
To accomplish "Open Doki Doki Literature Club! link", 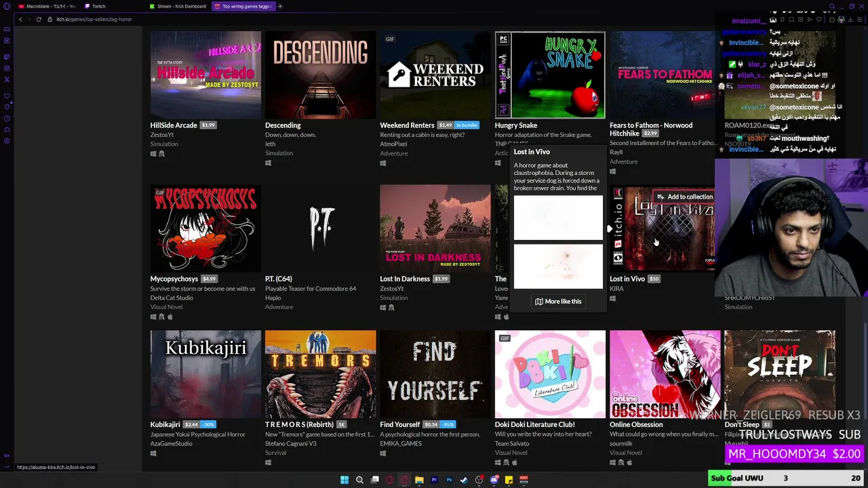I will tap(535, 425).
